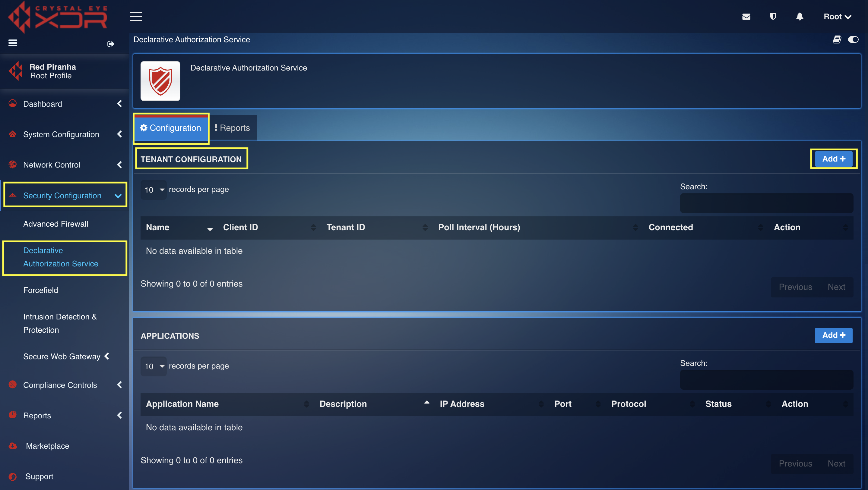Viewport: 868px width, 490px height.
Task: Sort tenant table by Tenant ID
Action: [377, 227]
